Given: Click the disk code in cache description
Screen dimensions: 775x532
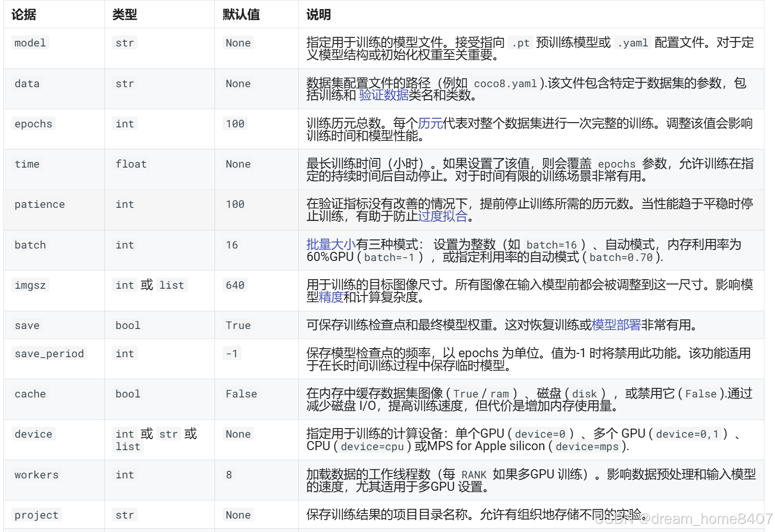Looking at the screenshot, I should (x=585, y=394).
